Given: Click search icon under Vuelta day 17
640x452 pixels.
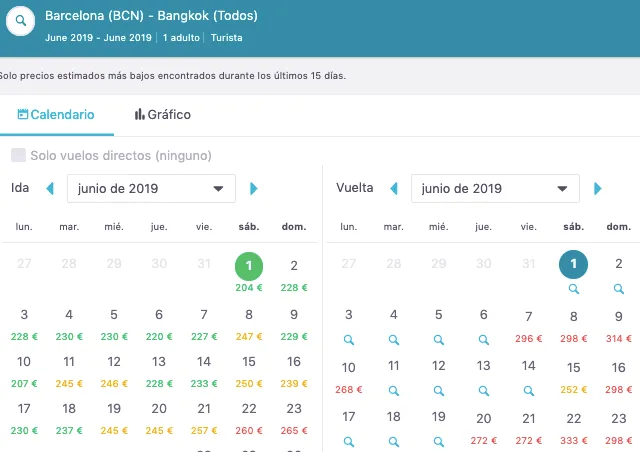Looking at the screenshot, I should (349, 442).
